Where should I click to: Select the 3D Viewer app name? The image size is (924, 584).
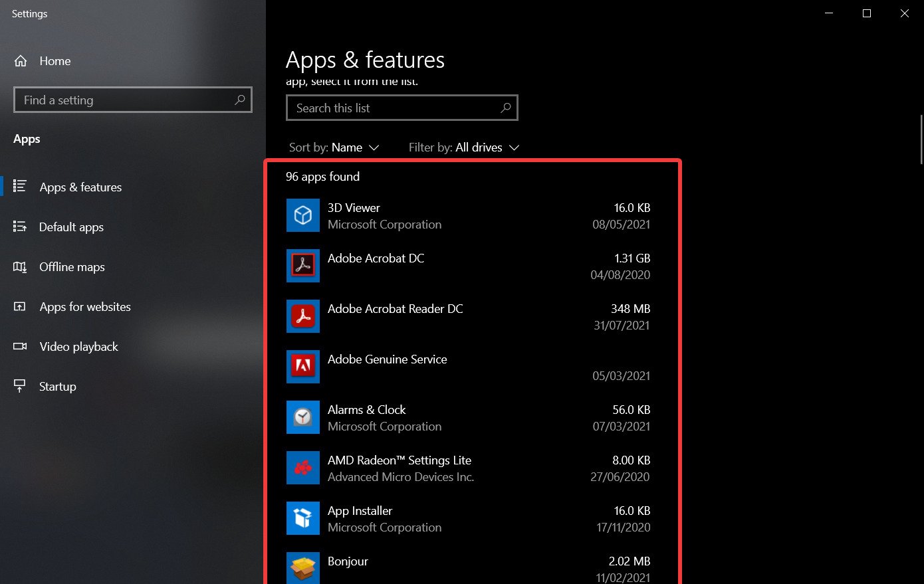[x=354, y=208]
